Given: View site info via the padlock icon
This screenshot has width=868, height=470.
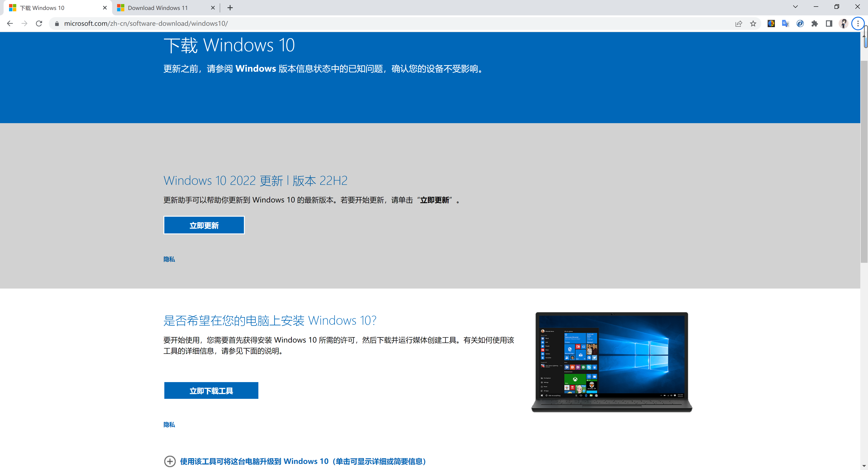Looking at the screenshot, I should click(x=57, y=23).
